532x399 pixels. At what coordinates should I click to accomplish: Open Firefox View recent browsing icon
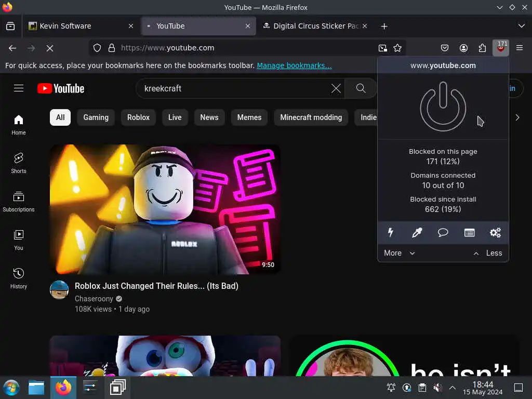[10, 26]
